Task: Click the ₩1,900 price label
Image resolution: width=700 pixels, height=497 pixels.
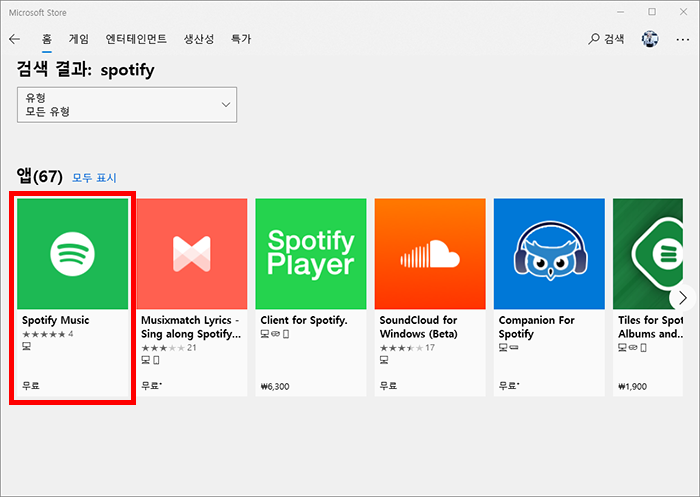Action: [x=633, y=386]
